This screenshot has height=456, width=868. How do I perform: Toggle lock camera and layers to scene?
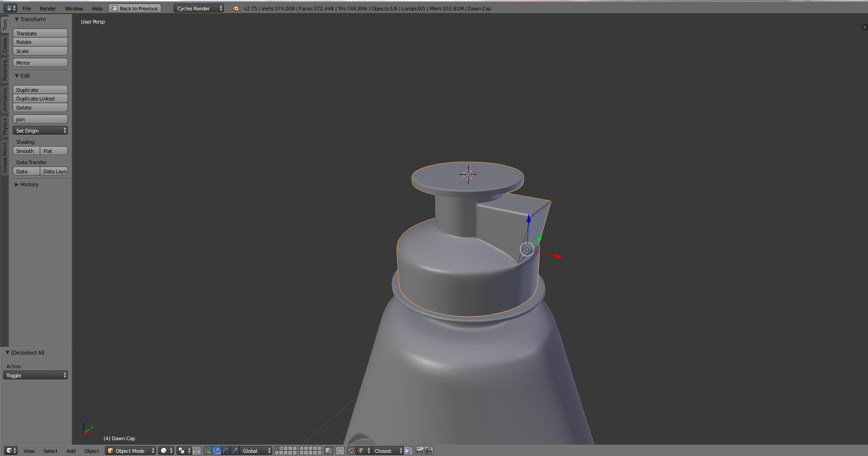[x=329, y=451]
